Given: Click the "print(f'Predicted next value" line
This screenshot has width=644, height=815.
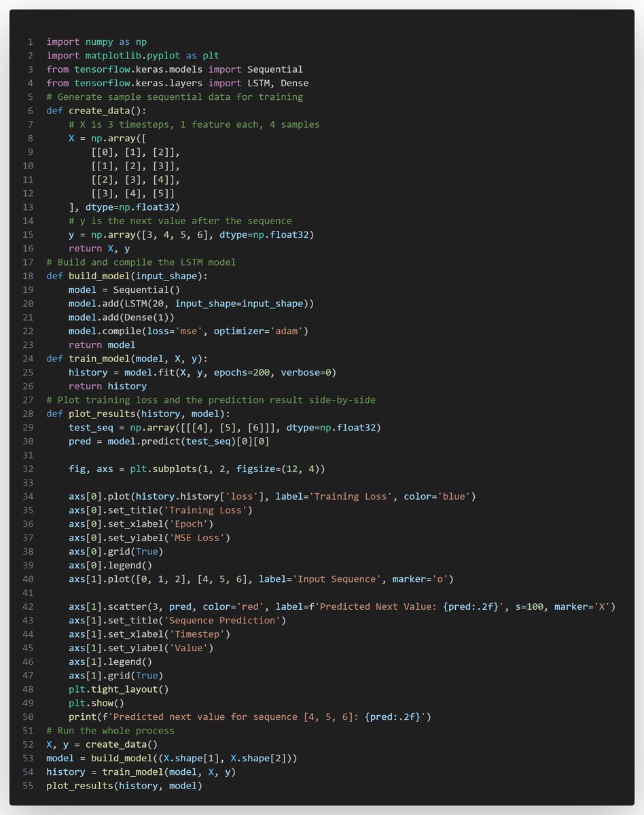Looking at the screenshot, I should pos(250,716).
